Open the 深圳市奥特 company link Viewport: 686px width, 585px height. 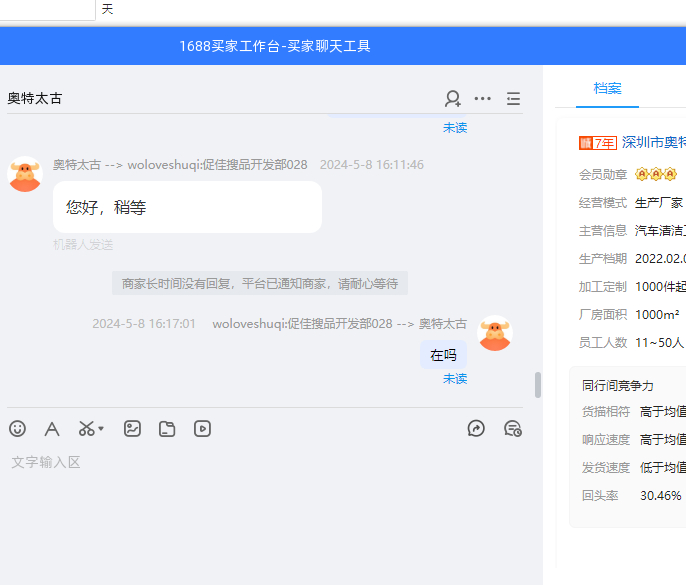tap(654, 142)
